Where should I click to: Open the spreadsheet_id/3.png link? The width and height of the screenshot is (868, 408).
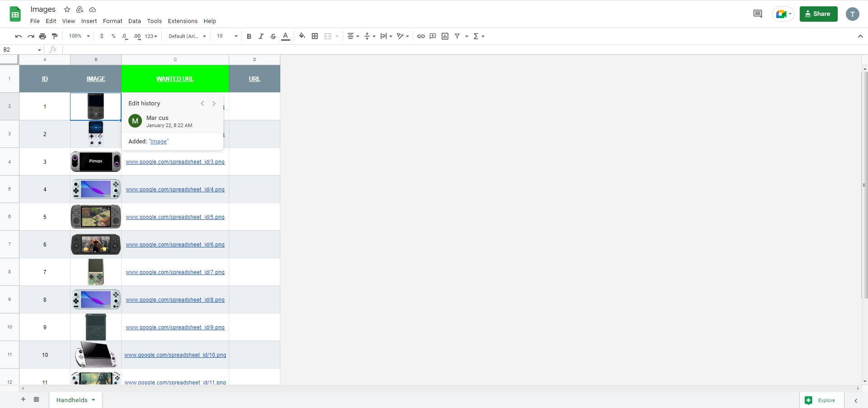(175, 162)
